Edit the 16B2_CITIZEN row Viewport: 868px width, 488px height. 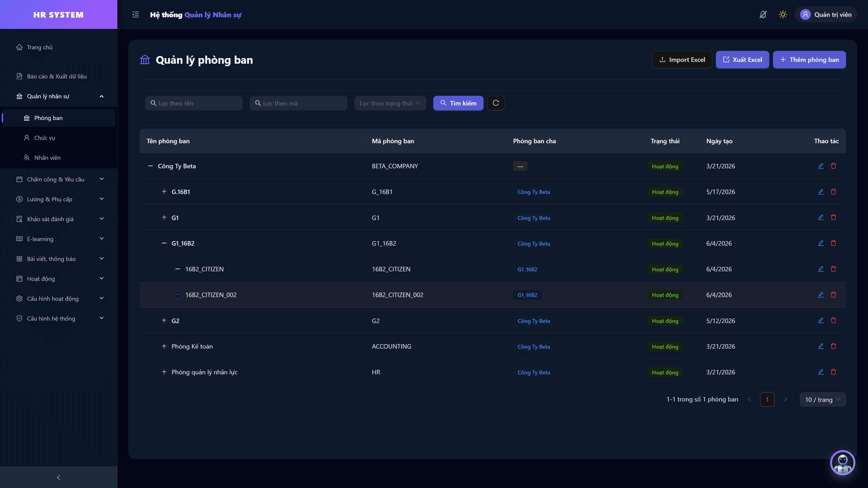[821, 269]
